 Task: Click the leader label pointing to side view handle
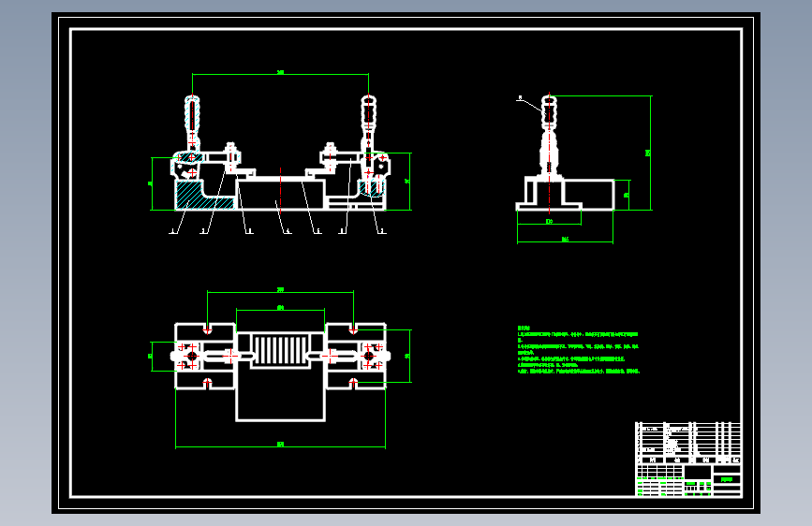[520, 97]
